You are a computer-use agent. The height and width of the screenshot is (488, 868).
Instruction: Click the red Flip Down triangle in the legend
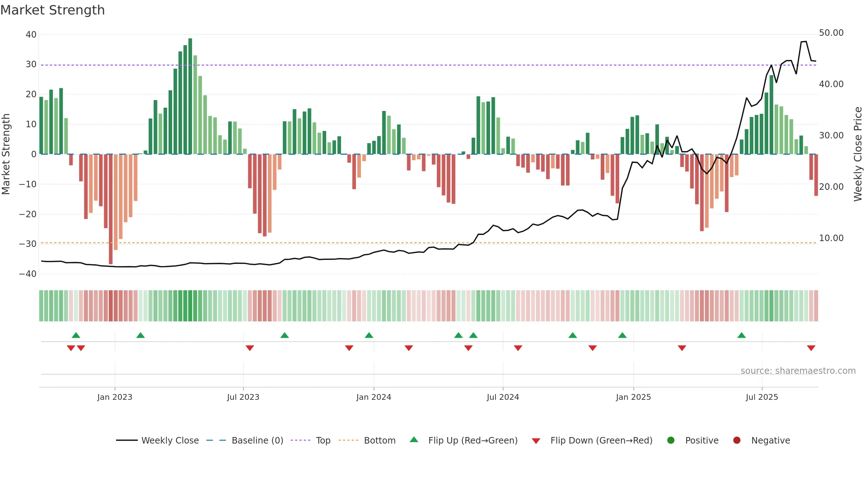(536, 441)
